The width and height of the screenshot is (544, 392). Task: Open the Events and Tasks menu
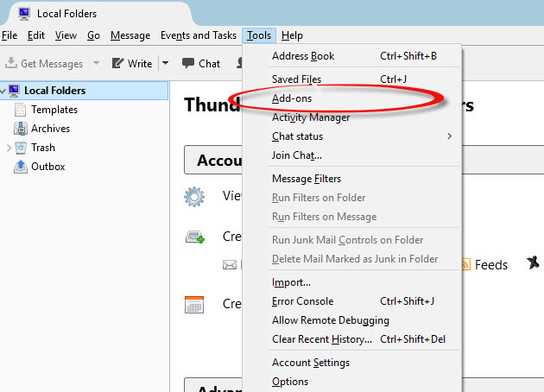click(199, 35)
